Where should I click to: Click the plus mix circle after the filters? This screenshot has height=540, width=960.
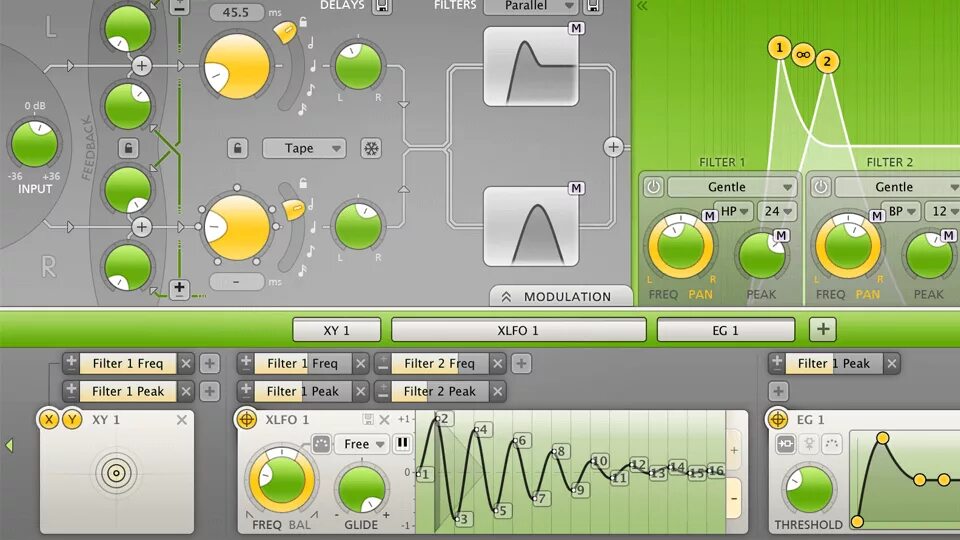[613, 147]
